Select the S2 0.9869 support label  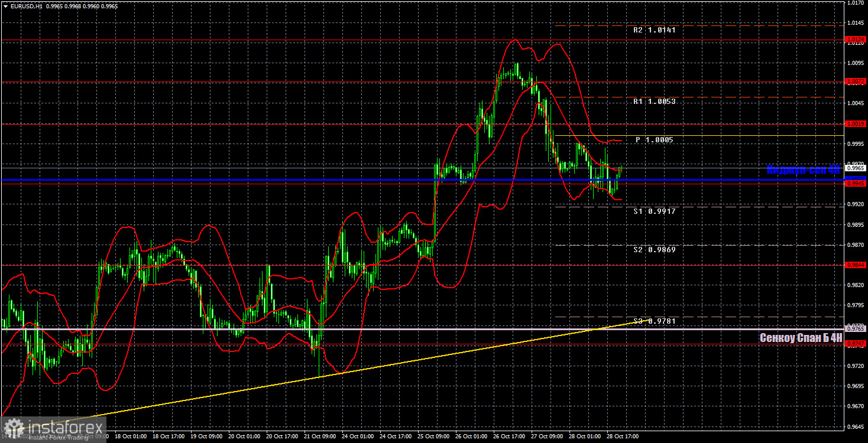[655, 250]
